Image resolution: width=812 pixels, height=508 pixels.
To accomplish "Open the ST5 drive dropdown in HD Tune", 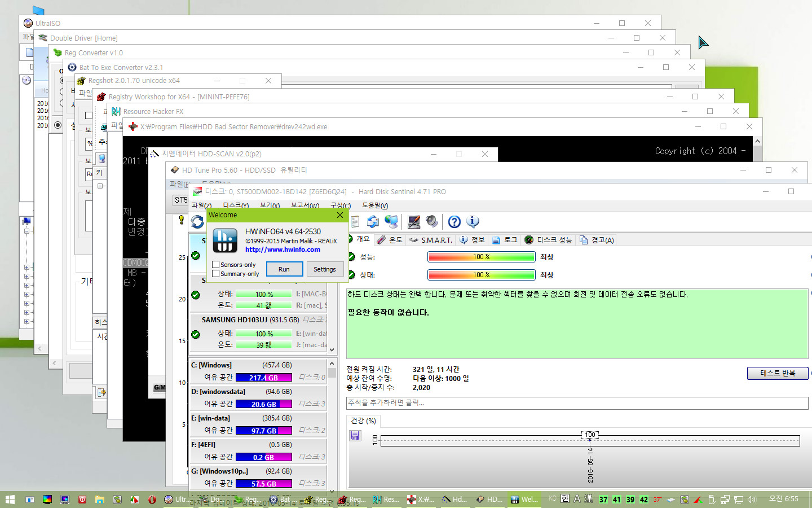I will click(x=180, y=200).
